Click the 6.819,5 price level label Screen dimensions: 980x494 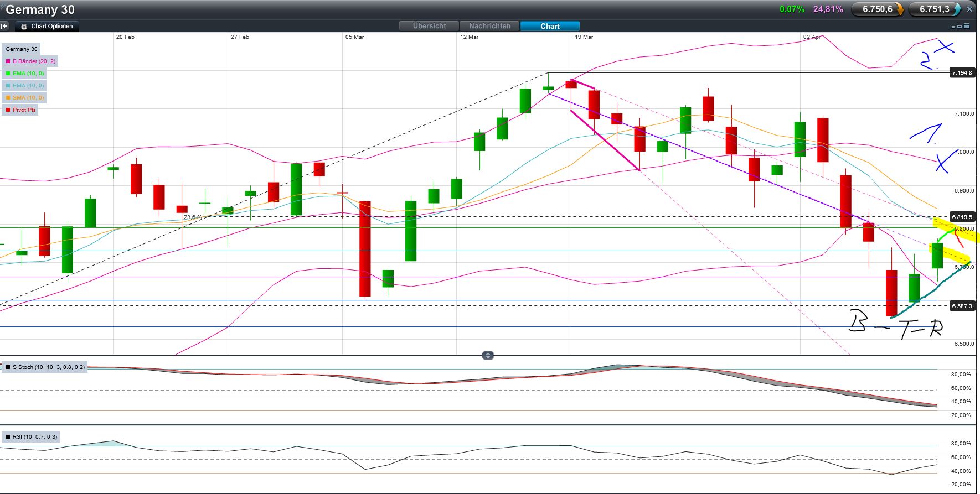click(x=962, y=217)
